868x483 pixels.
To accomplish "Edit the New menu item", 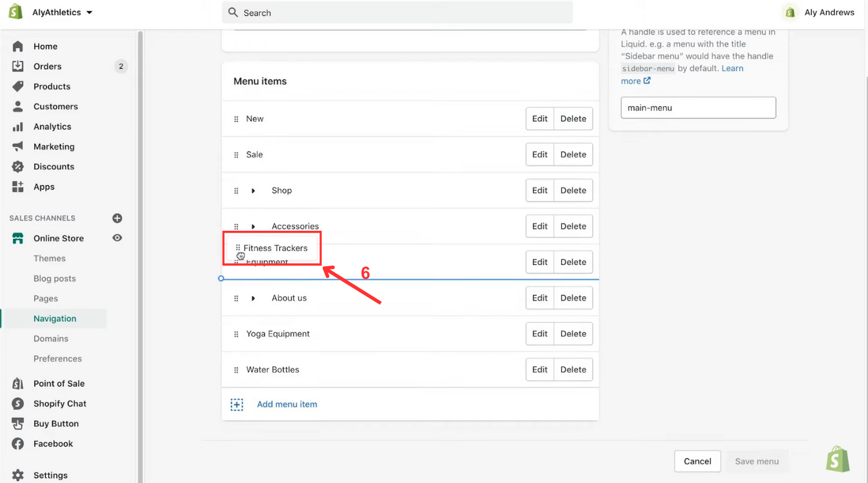I will (x=540, y=119).
